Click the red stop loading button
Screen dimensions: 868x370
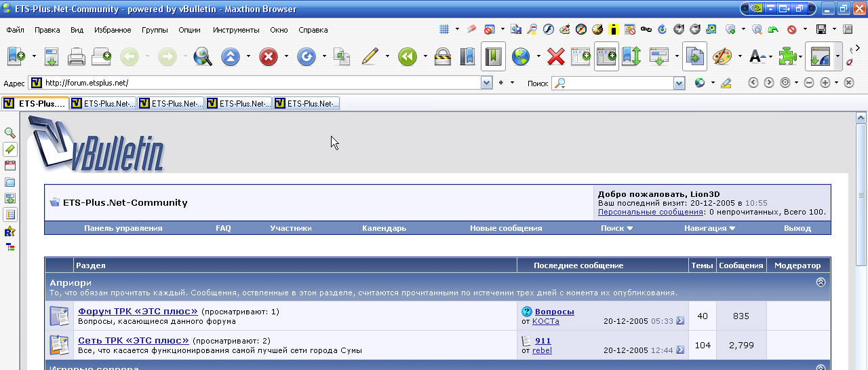tap(269, 57)
